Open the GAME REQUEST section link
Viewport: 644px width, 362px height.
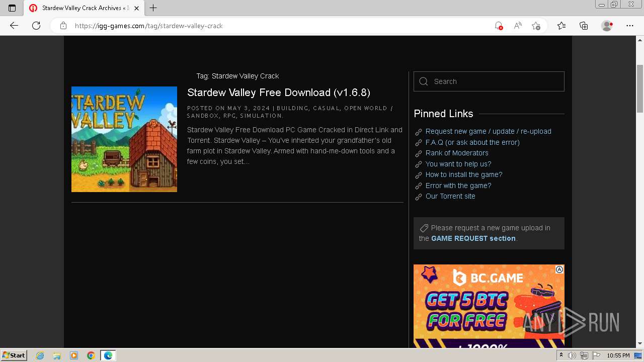coord(473,238)
